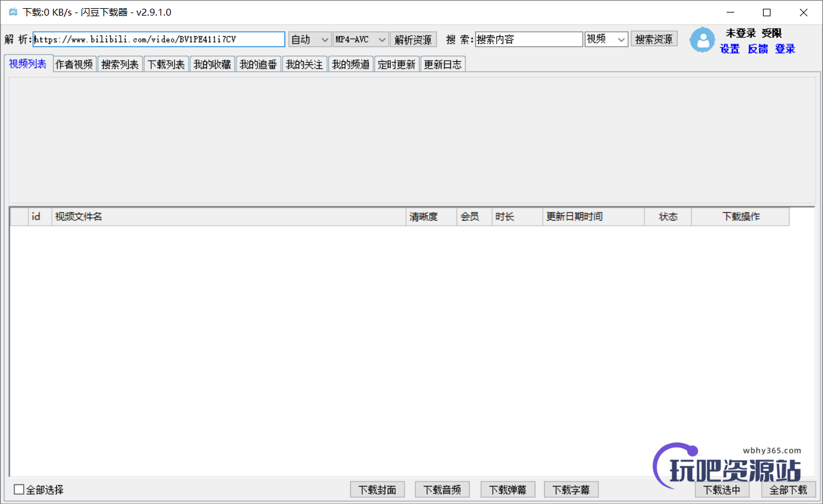The height and width of the screenshot is (504, 823).
Task: Click the 时长 column header
Action: click(x=517, y=216)
